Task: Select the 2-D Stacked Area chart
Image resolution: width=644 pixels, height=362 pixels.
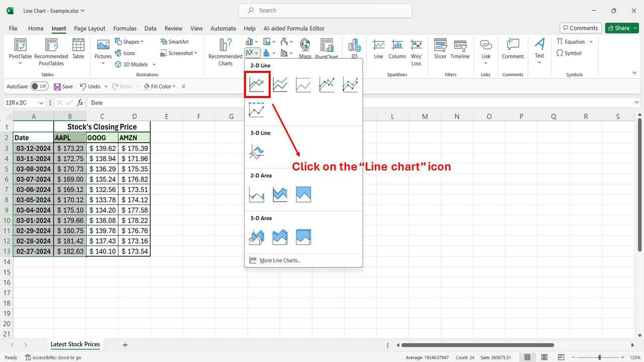Action: 280,195
